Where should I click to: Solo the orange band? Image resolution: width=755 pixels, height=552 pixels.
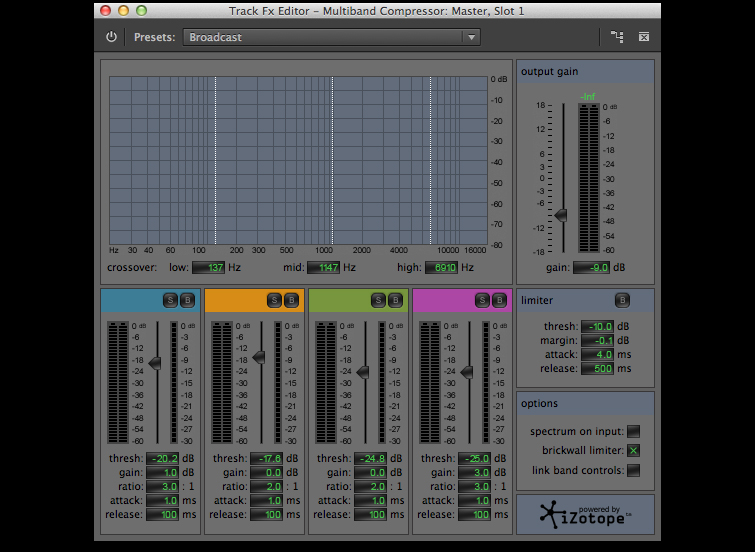[274, 299]
